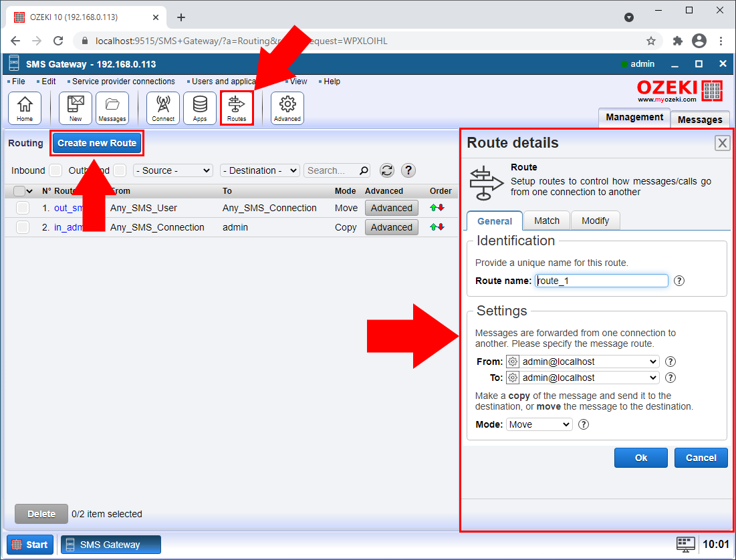
Task: Open Service provider connections menu
Action: point(124,82)
